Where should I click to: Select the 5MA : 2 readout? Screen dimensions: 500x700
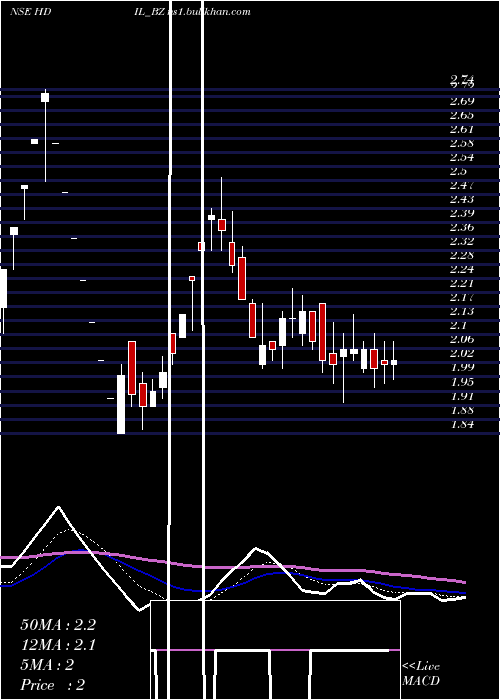click(47, 665)
